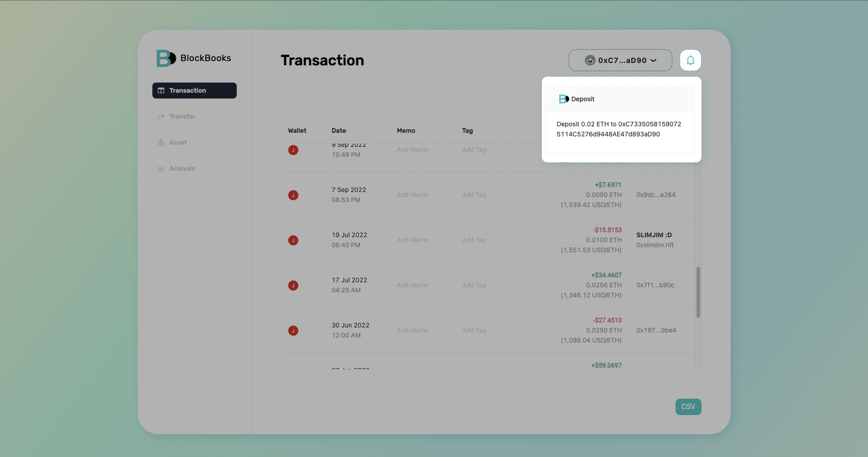The image size is (868, 457).
Task: Click the -$27.4510 amount
Action: pos(607,320)
